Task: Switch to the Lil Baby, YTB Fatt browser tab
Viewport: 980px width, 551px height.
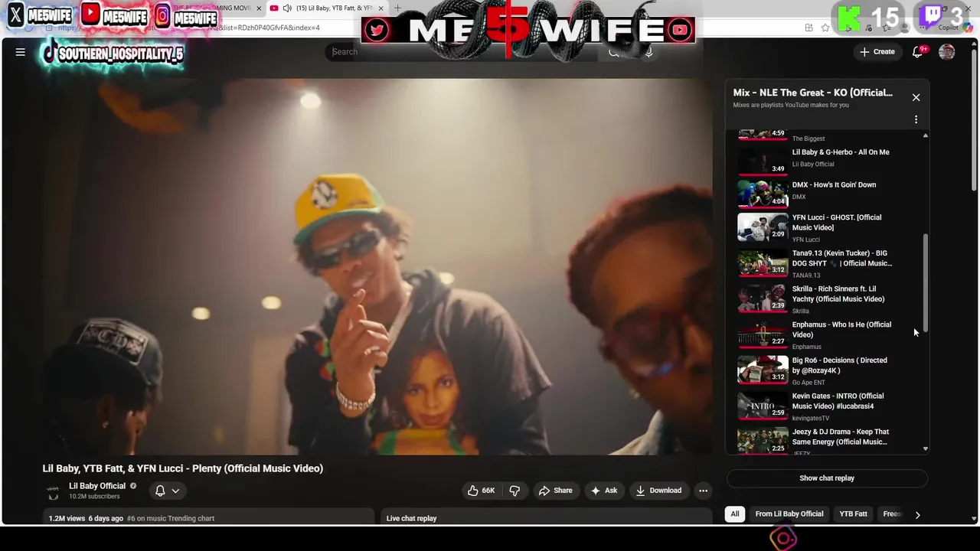Action: 325,8
